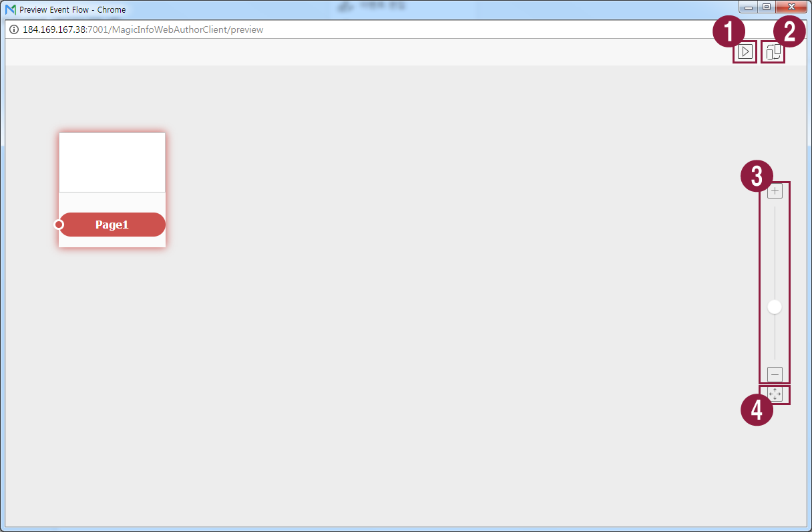Viewport: 812px width, 532px height.
Task: Zoom out with the minus button
Action: 775,374
